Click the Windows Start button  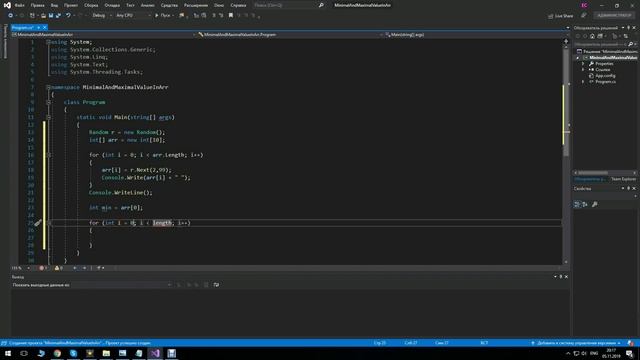coord(8,353)
